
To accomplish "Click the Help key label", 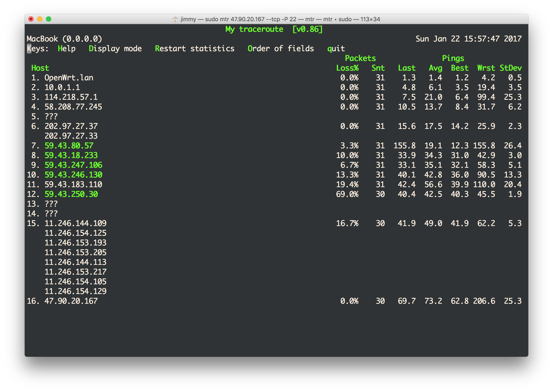I will pos(67,49).
